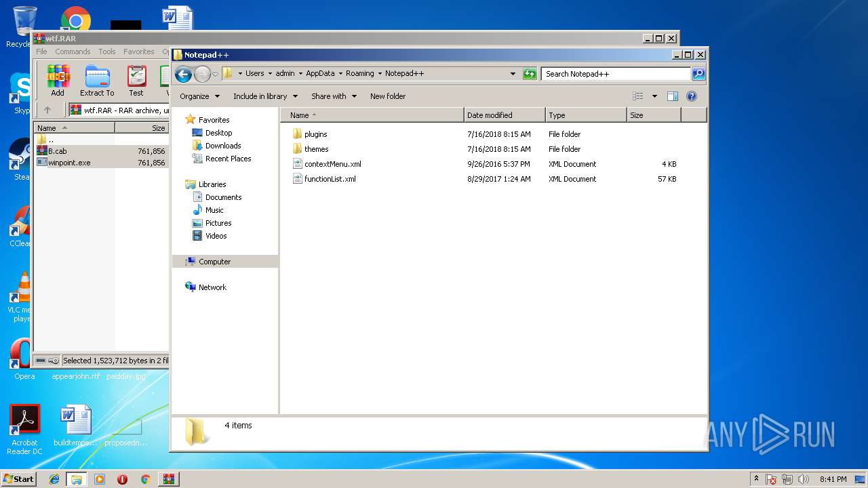Click the volume speaker tray icon
This screenshot has width=868, height=488.
[x=804, y=479]
